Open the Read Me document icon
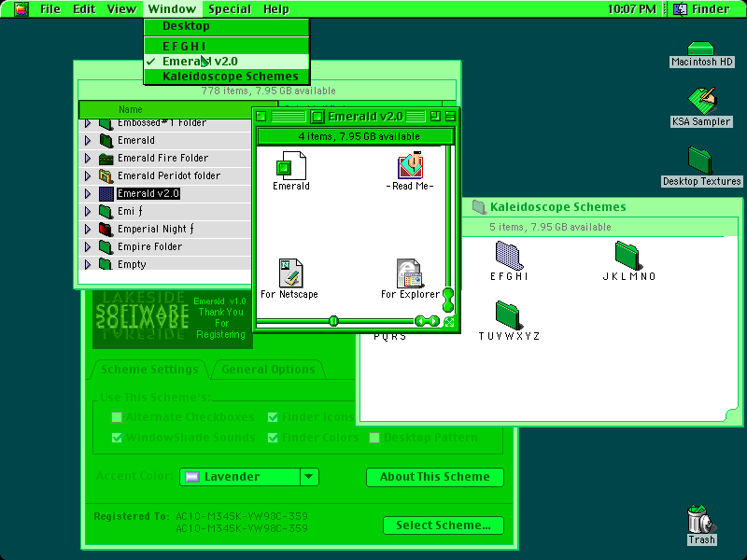 click(x=410, y=165)
